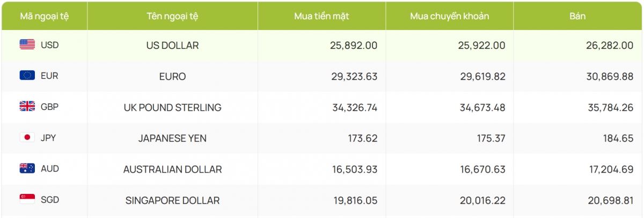Click the JAPANESE YEN currency name
The image size is (644, 218).
click(172, 138)
